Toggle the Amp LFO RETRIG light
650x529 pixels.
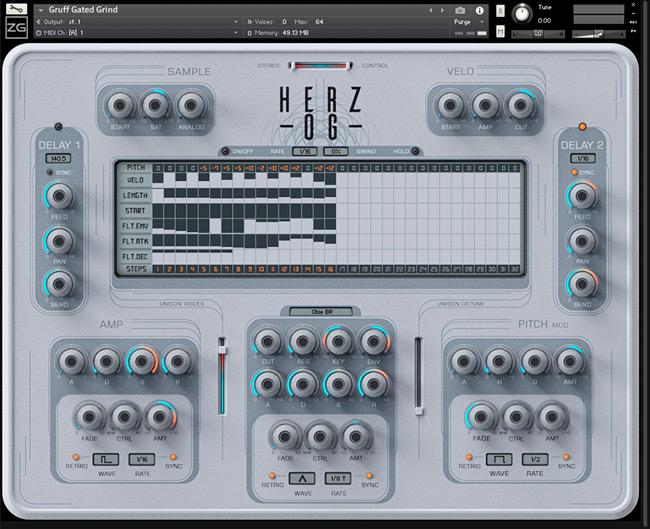tap(76, 456)
